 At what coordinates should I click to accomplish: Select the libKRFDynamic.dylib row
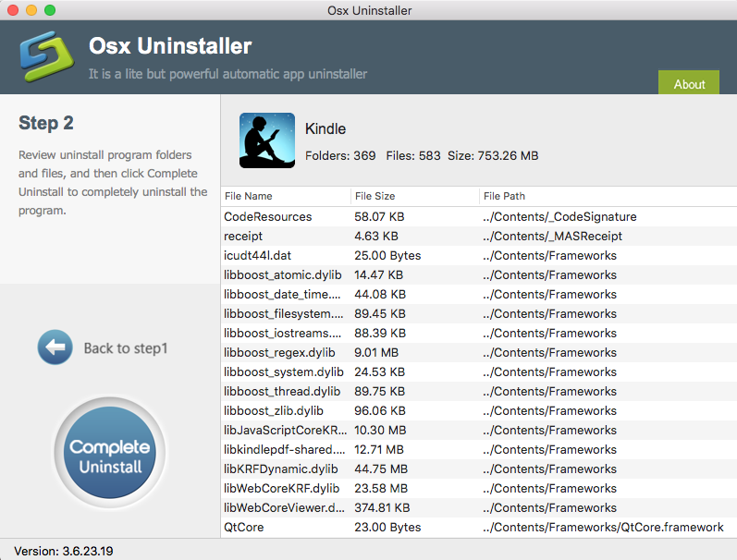pos(281,469)
